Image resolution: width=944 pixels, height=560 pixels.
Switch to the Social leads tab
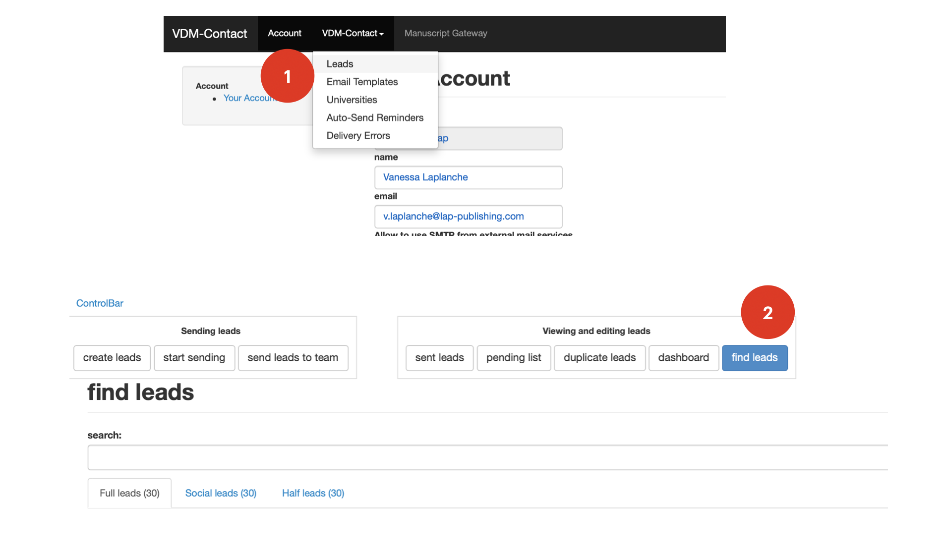coord(221,493)
